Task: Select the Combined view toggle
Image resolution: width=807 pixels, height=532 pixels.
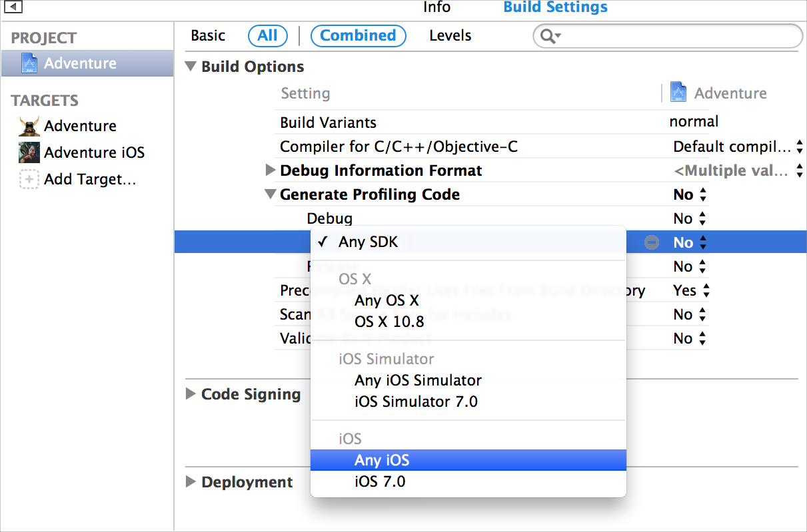Action: [x=358, y=36]
